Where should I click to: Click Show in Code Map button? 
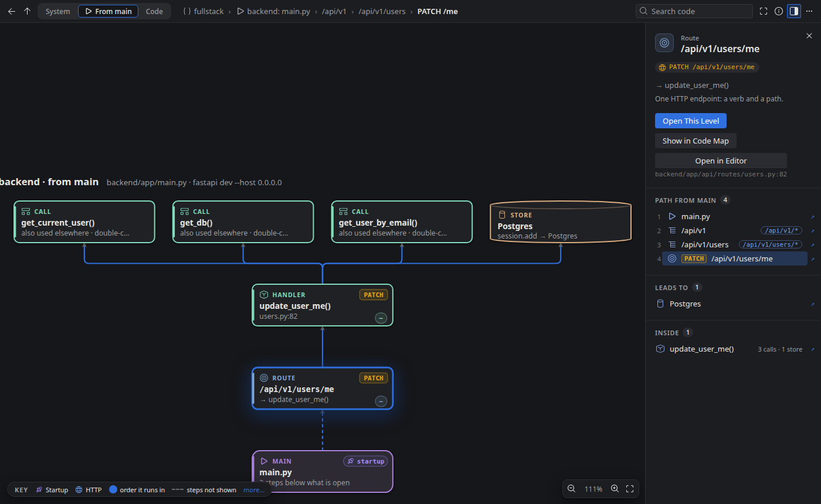[x=696, y=141]
